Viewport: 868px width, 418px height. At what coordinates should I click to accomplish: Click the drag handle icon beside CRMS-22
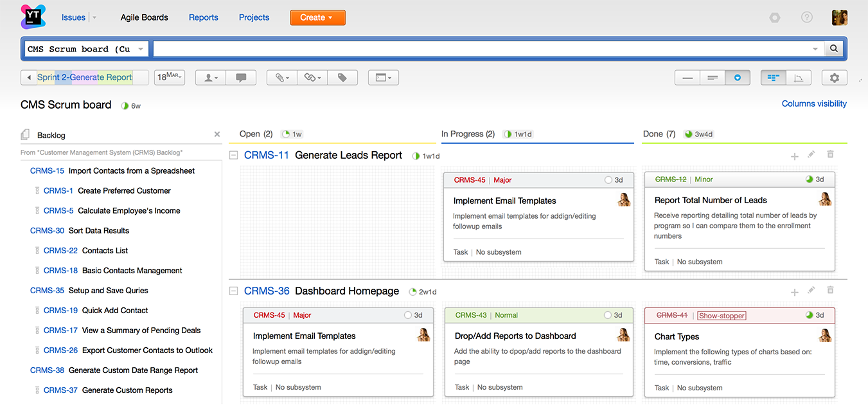(37, 250)
